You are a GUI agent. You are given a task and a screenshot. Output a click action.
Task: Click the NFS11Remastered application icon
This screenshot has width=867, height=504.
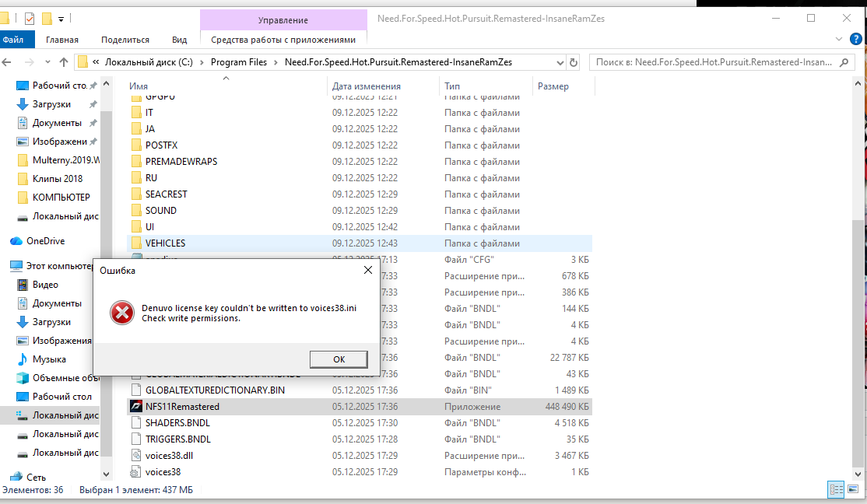coord(136,407)
